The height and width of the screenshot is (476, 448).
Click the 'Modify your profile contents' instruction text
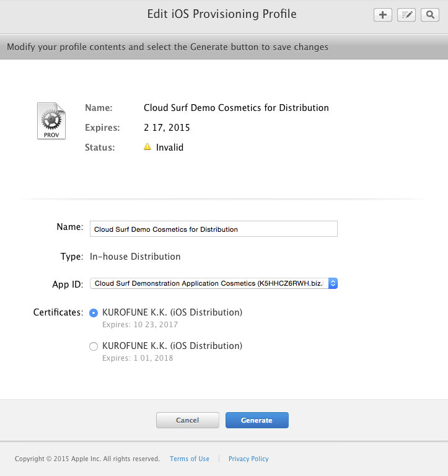[167, 47]
